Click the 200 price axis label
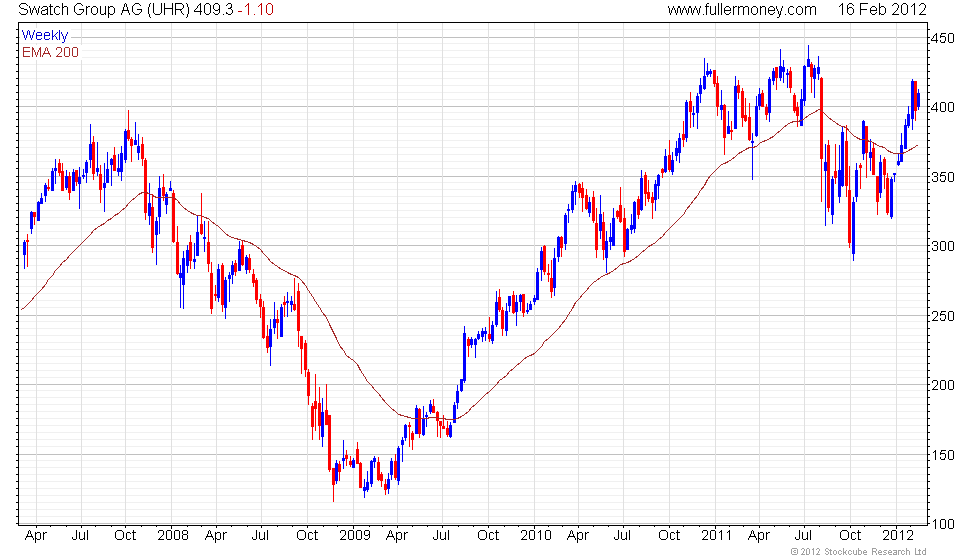 tap(942, 385)
